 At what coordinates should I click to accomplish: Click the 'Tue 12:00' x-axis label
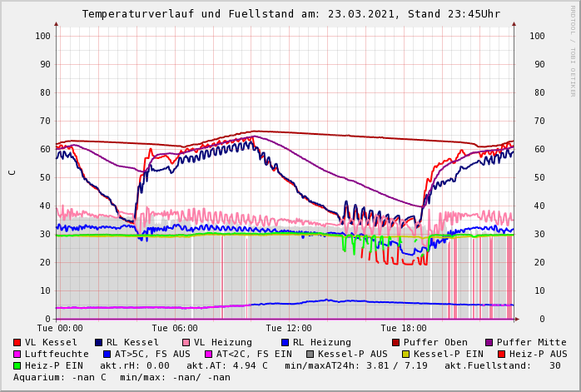tap(289, 329)
